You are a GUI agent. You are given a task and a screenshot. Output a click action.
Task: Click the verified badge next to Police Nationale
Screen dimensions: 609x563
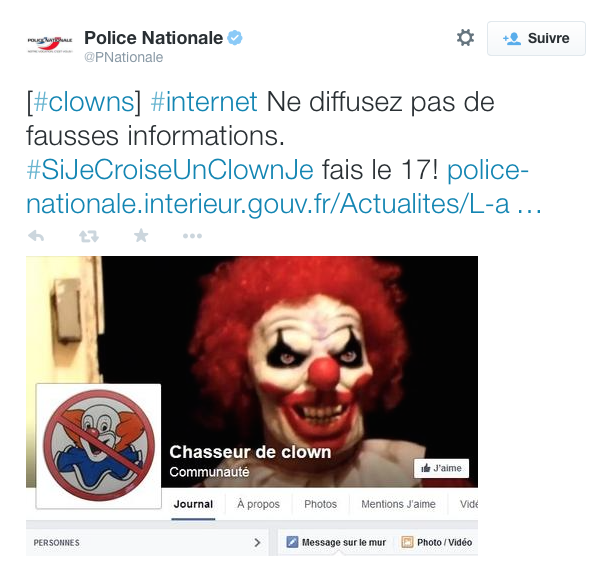point(235,38)
